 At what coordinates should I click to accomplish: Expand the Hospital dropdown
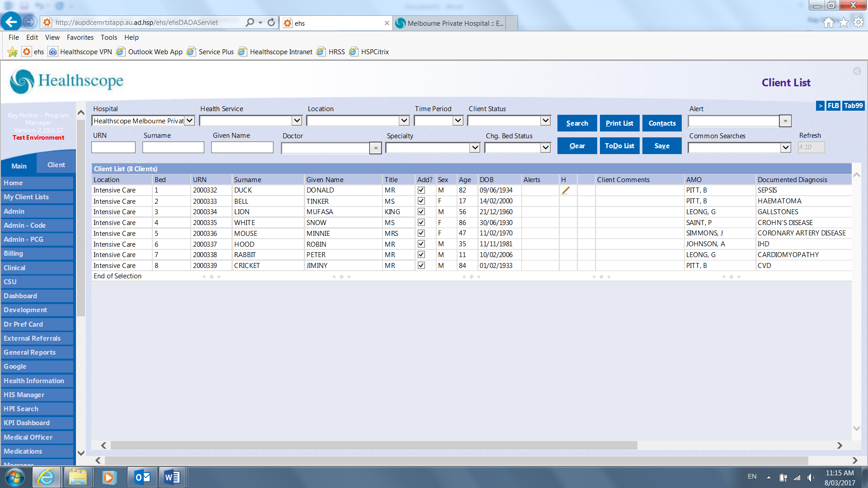(190, 121)
